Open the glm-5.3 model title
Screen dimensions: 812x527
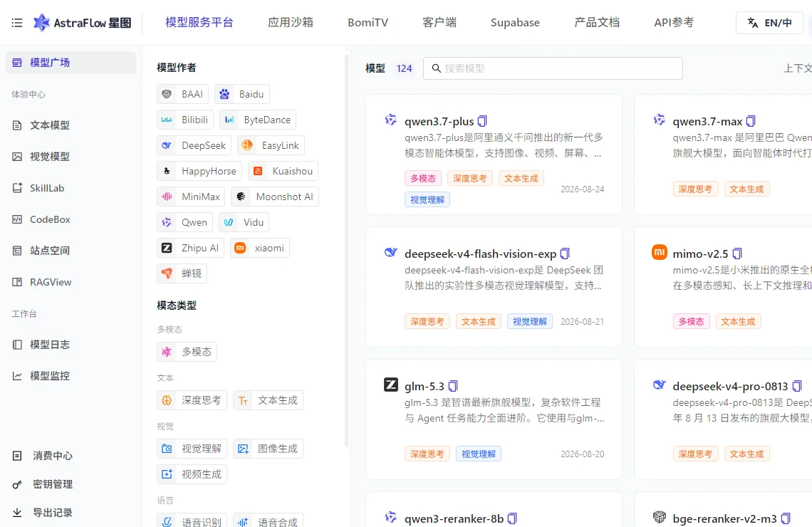tap(424, 386)
